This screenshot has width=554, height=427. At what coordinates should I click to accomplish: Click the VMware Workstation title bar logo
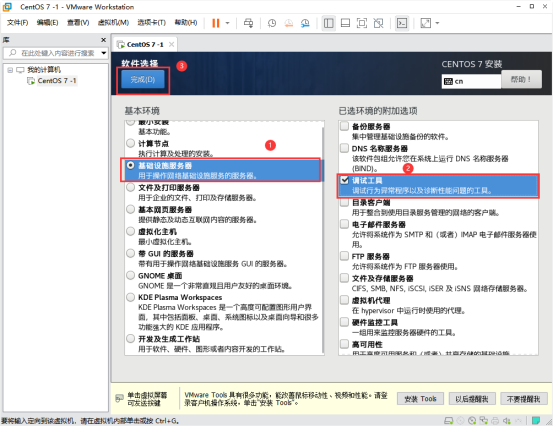8,7
